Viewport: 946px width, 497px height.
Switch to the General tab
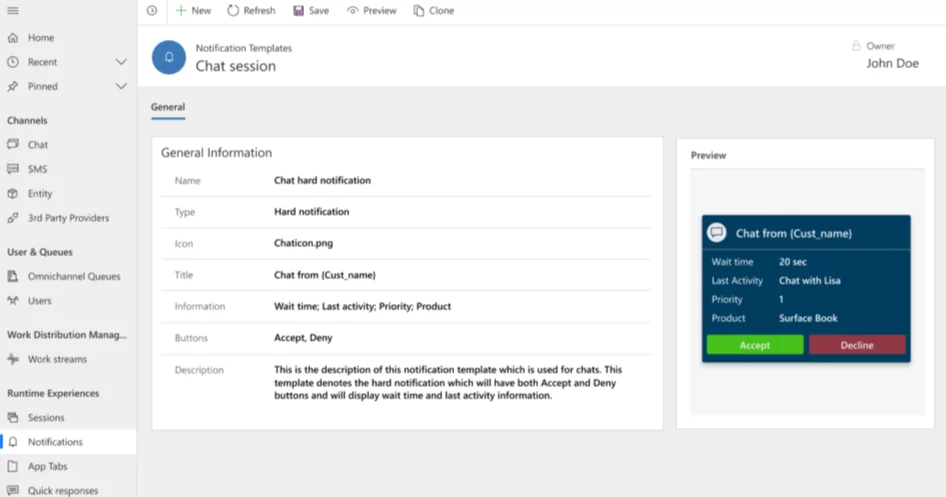click(168, 107)
